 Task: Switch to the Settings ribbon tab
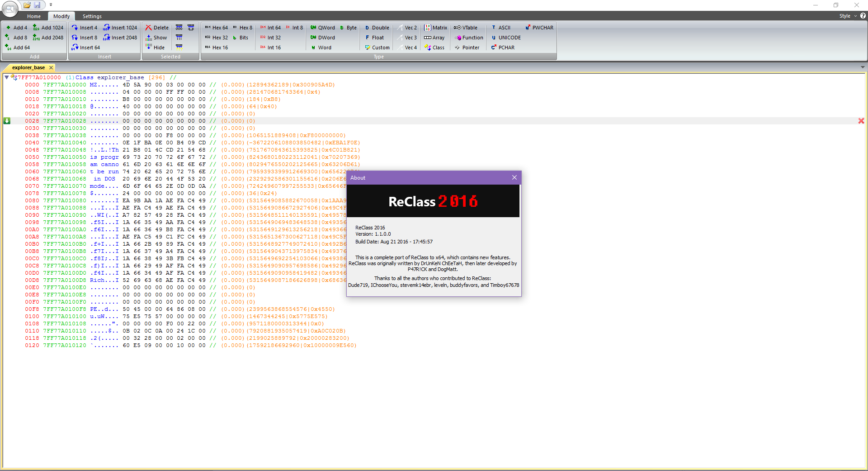(92, 16)
